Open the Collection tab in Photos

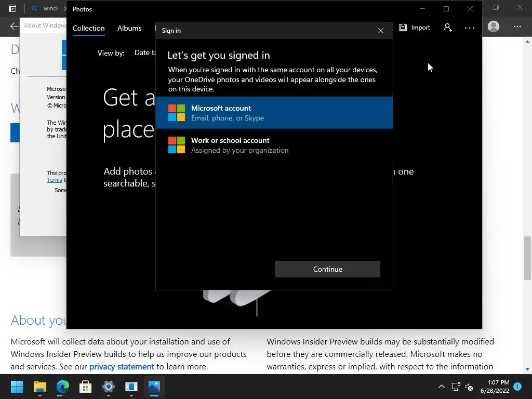(88, 28)
